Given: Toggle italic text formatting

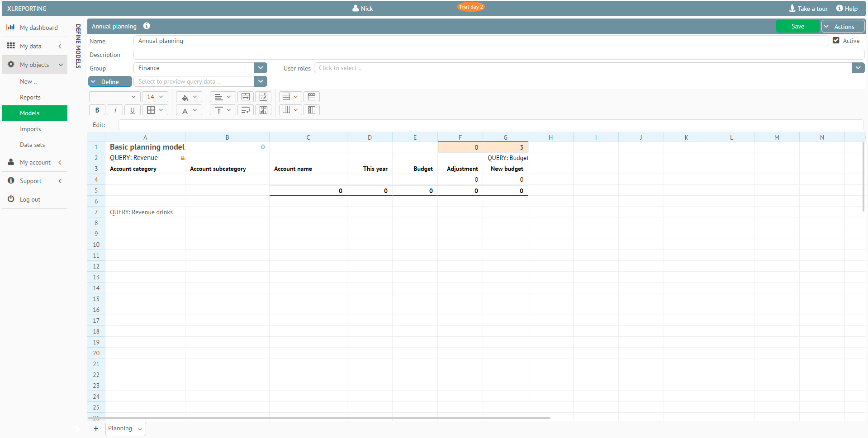Looking at the screenshot, I should (115, 110).
